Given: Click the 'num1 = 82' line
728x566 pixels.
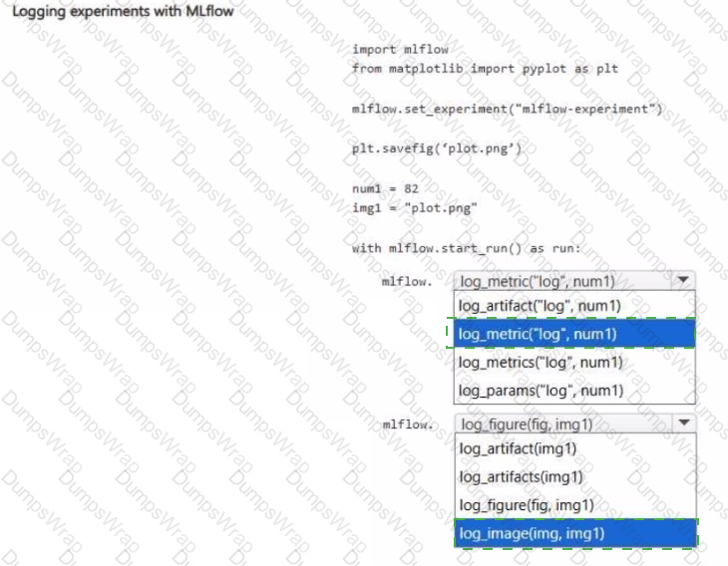Looking at the screenshot, I should pos(385,188).
